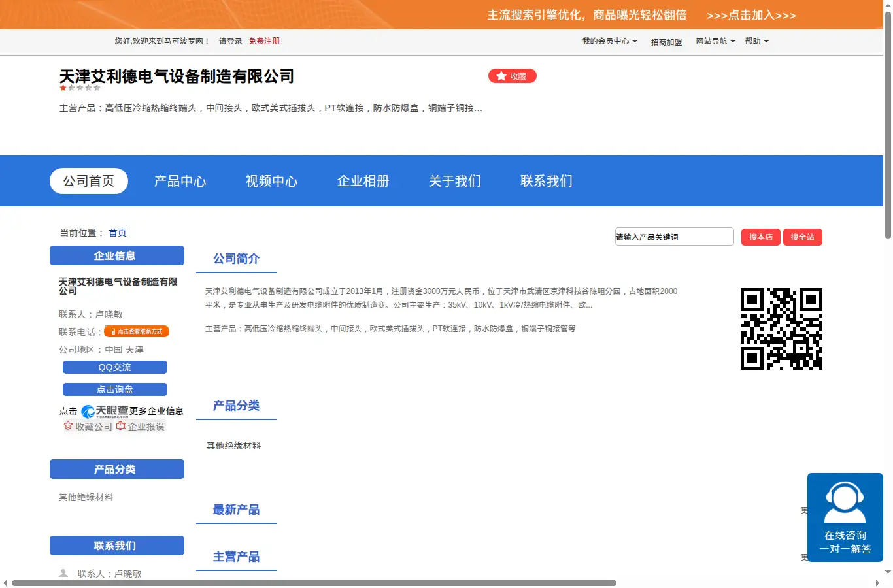Image resolution: width=893 pixels, height=588 pixels.
Task: Click the 搜全站 search button
Action: (803, 237)
